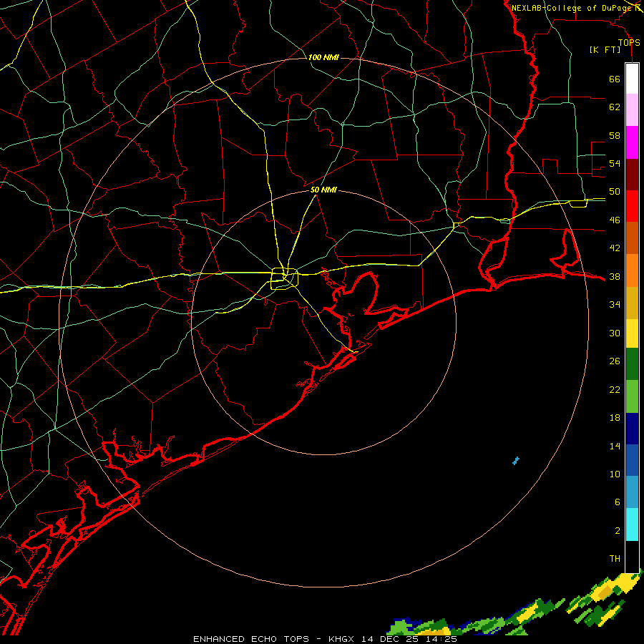This screenshot has height=644, width=644.
Task: Select the dark green legend swatch
Action: click(x=632, y=364)
